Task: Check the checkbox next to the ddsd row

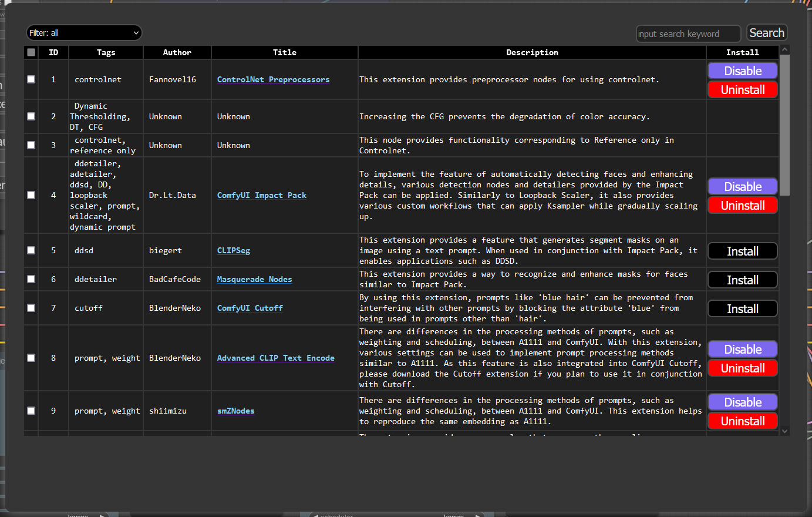Action: 31,250
